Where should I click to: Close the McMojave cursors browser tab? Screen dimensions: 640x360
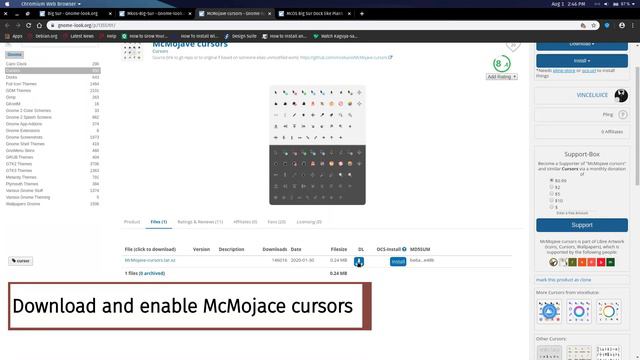[x=269, y=13]
